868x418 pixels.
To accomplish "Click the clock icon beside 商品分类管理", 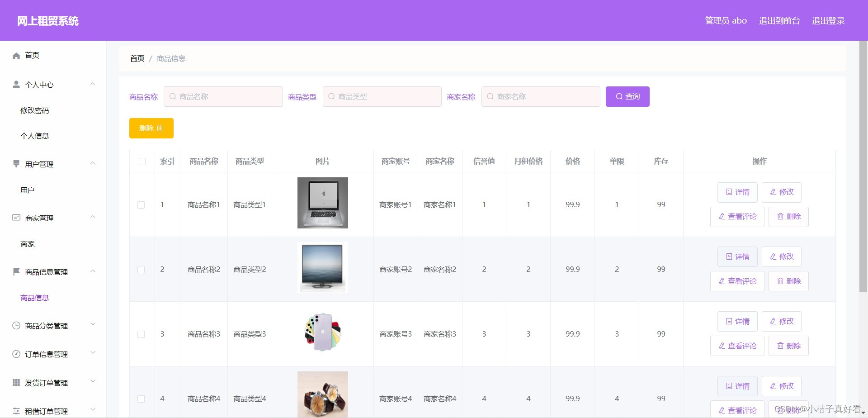I will pyautogui.click(x=16, y=325).
